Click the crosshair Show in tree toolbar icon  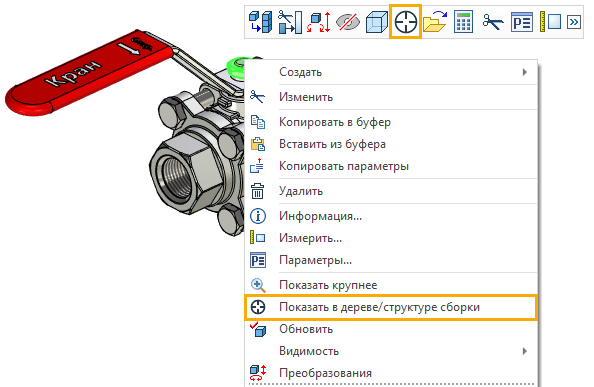(405, 22)
